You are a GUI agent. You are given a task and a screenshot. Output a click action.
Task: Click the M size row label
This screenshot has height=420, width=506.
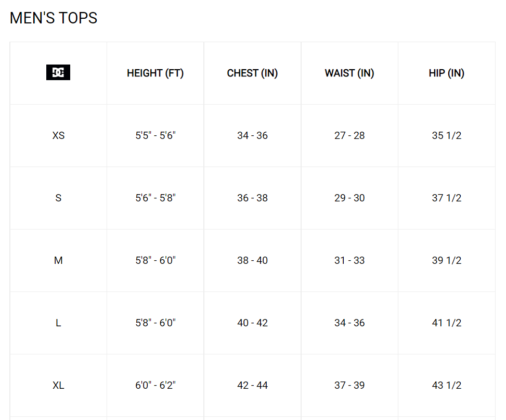pos(58,260)
